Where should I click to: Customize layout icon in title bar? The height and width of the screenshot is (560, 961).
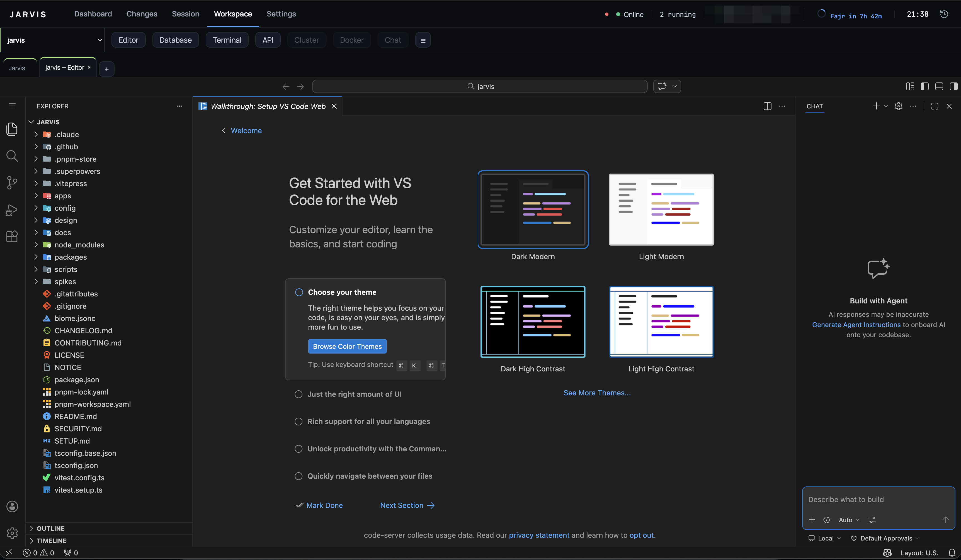[x=910, y=87]
